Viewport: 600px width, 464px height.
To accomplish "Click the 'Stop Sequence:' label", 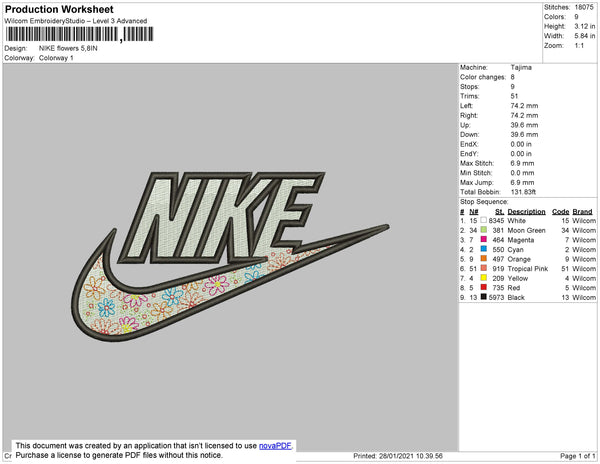I will [x=484, y=202].
